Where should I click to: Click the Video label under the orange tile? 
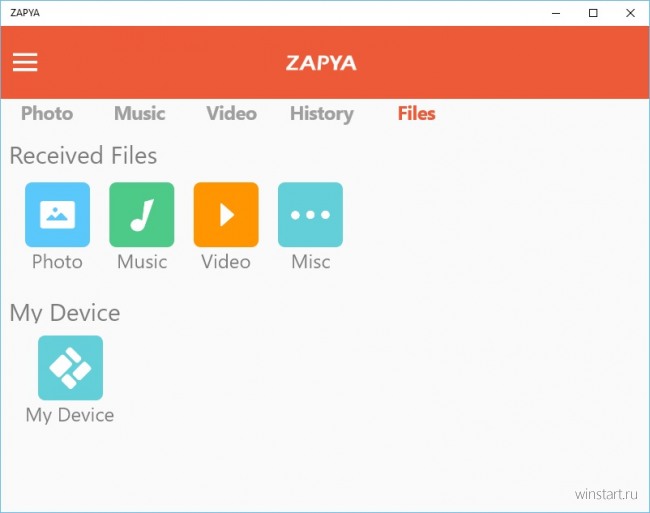(226, 262)
